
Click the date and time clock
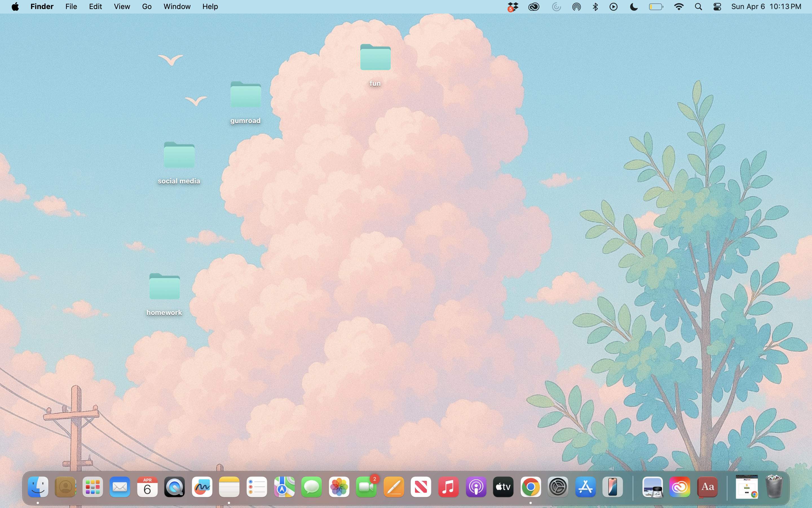(766, 7)
